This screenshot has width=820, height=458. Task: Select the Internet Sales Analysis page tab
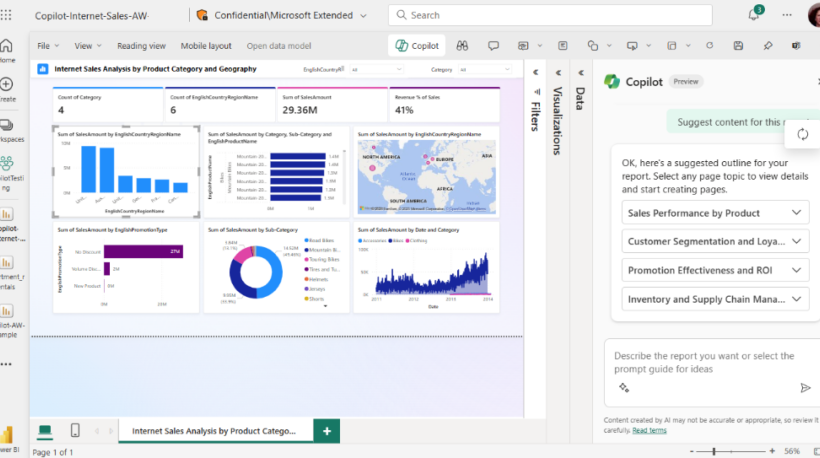[x=214, y=431]
